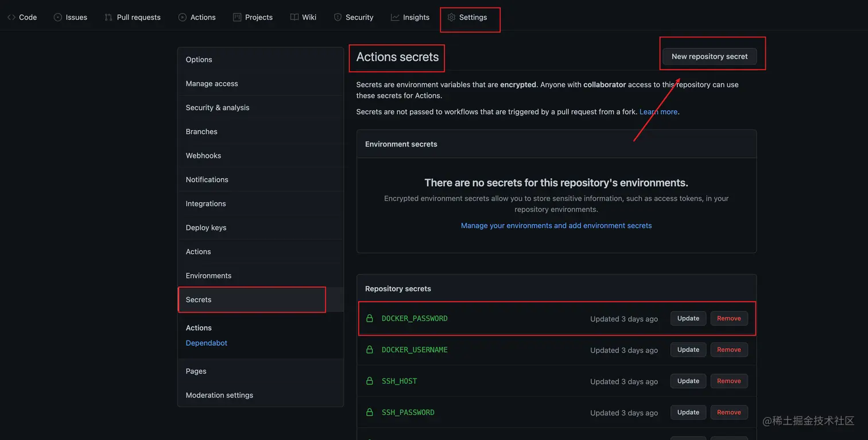Screen dimensions: 868x440
Task: Click the Insights graph icon
Action: point(395,17)
